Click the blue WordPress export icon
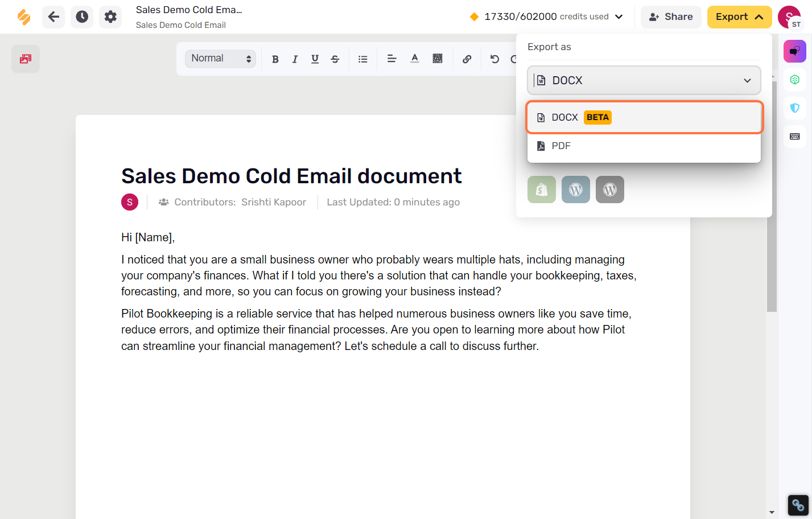812x519 pixels. (576, 190)
